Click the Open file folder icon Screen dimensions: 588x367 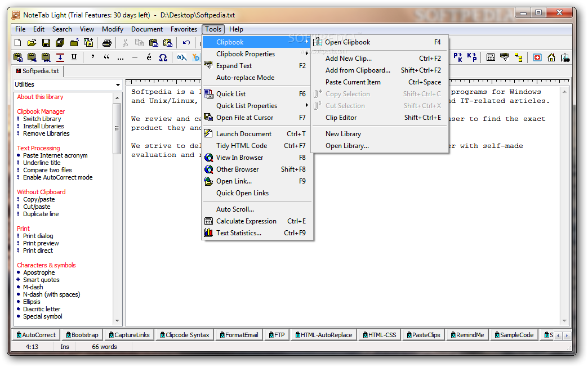[x=32, y=43]
